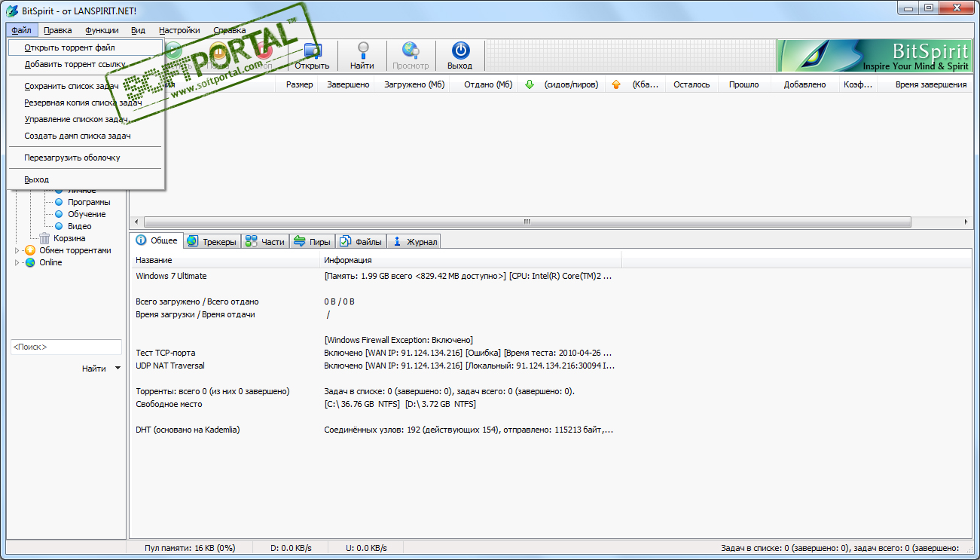This screenshot has width=980, height=560.
Task: Click the green download arrow column header
Action: tap(529, 84)
